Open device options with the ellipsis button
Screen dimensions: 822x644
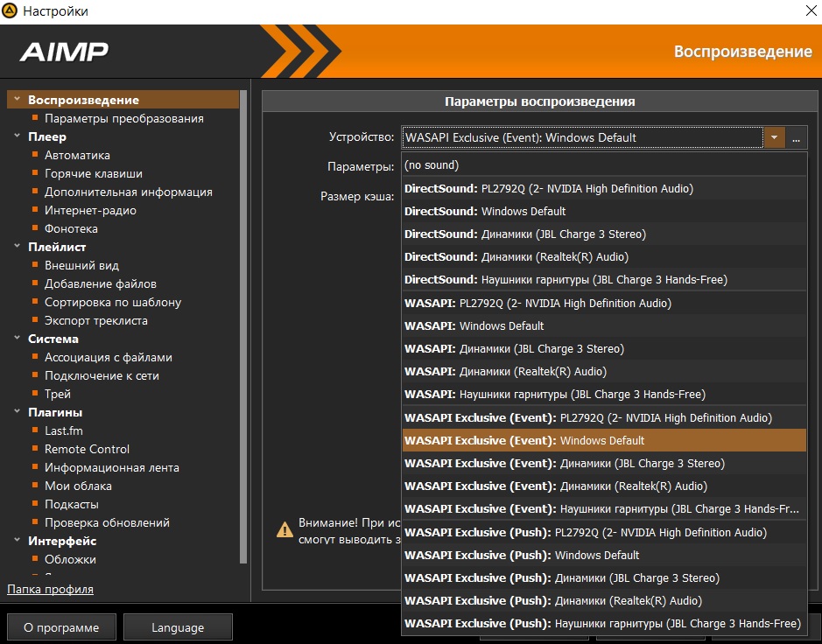click(797, 138)
